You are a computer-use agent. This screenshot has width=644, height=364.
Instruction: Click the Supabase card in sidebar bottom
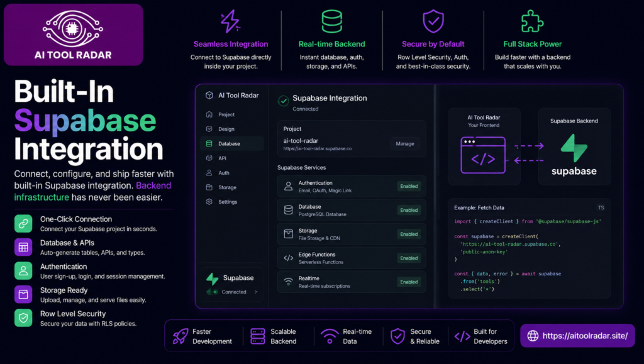(x=232, y=284)
